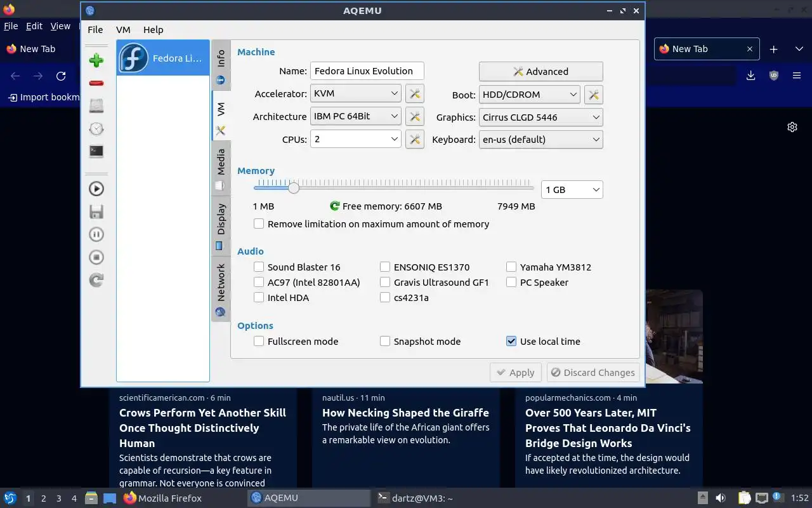Open Firefox new tab settings gear
This screenshot has width=812, height=508.
coord(792,127)
